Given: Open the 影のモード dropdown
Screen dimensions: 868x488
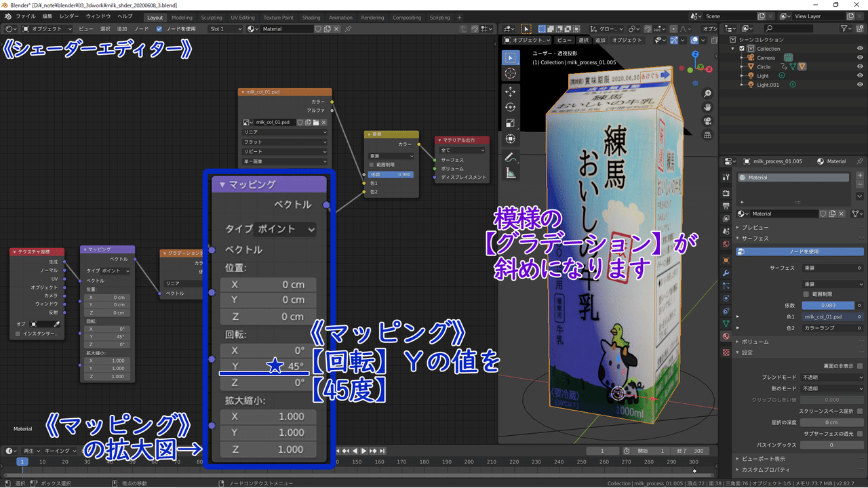Looking at the screenshot, I should coord(832,389).
